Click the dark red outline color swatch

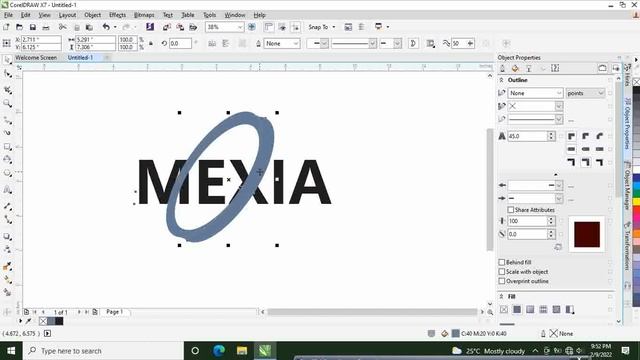point(587,234)
